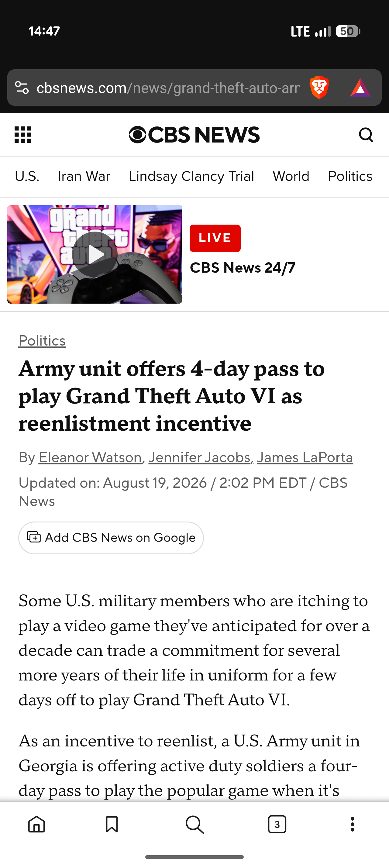Select the U.S. navigation tab

tap(27, 176)
